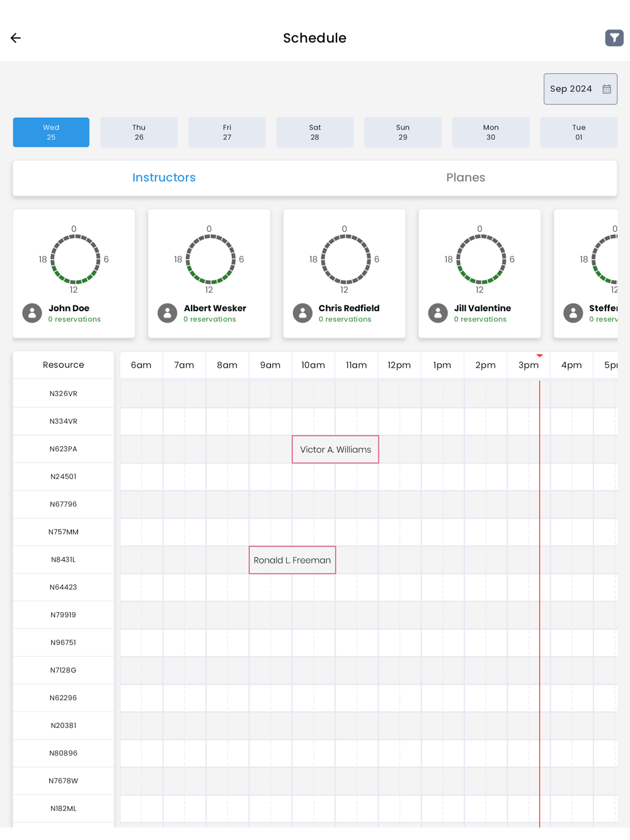Click John Doe's avatar icon

coord(32,313)
